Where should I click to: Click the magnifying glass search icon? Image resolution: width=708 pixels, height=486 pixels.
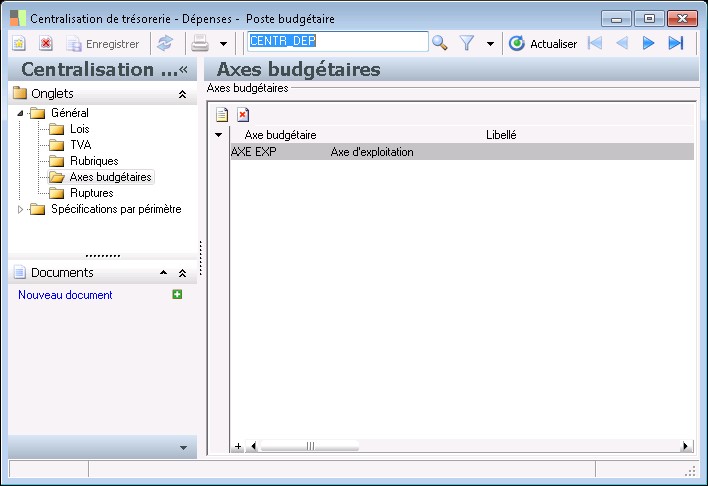440,43
